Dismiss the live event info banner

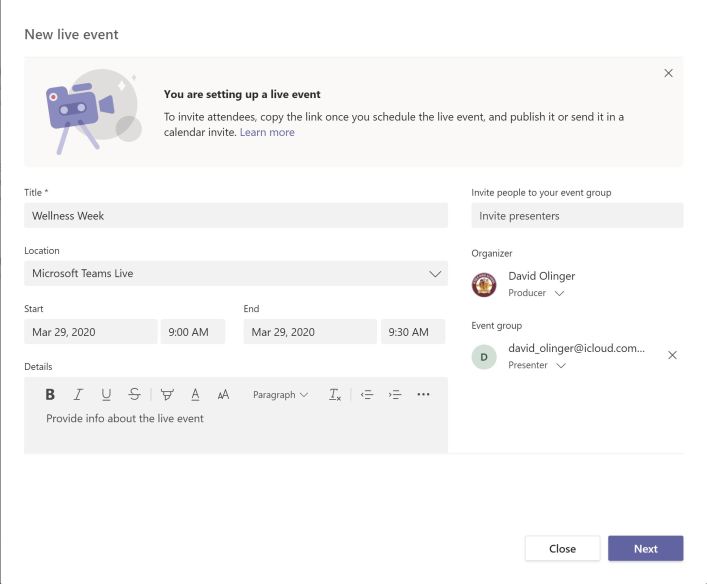tap(668, 73)
